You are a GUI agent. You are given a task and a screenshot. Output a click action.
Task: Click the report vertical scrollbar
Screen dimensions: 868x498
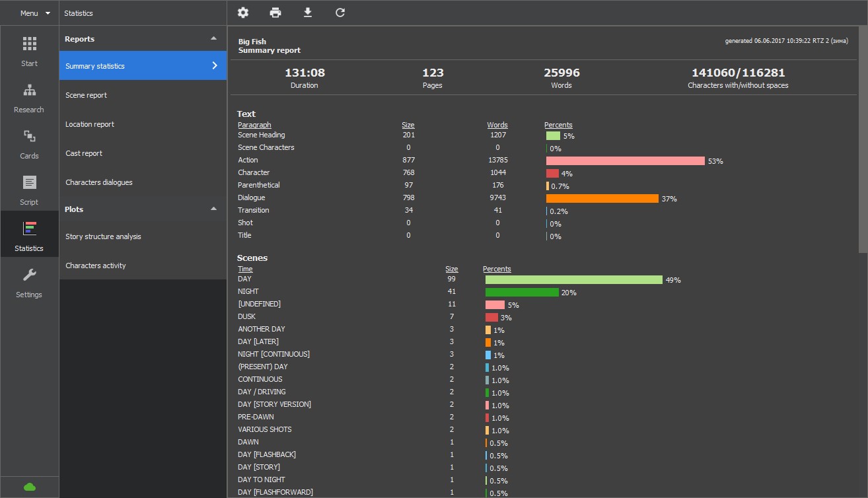(863, 140)
